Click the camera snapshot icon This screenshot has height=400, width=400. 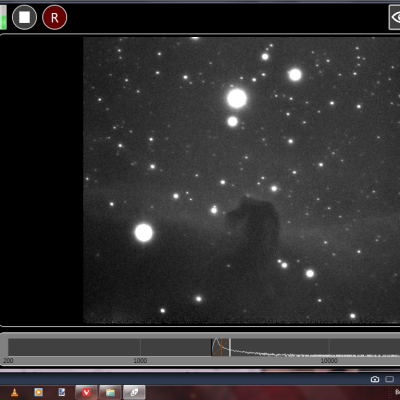point(375,379)
